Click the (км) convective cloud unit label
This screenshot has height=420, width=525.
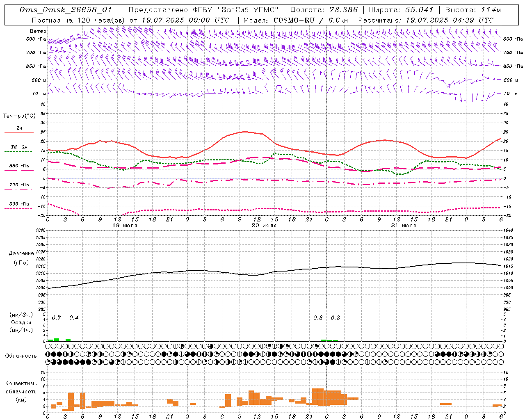tap(21, 399)
